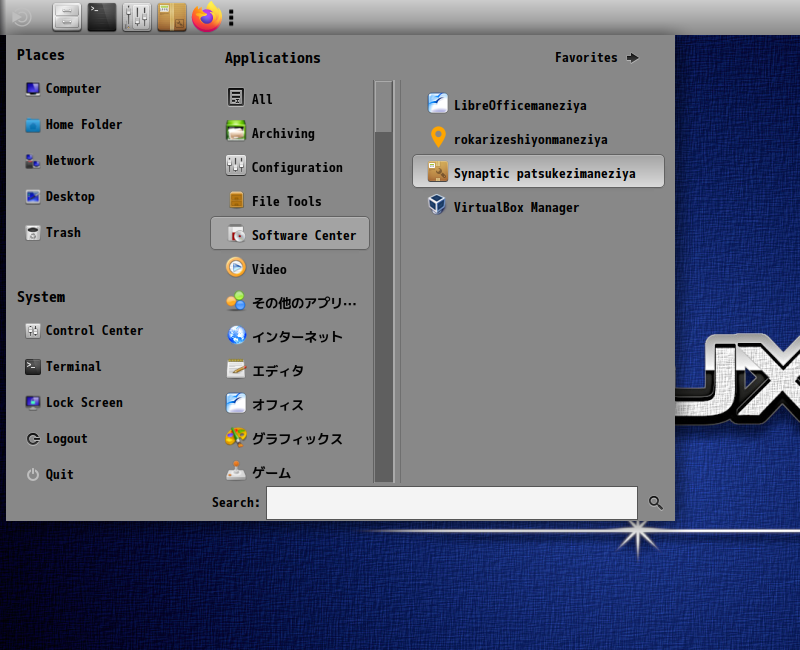
Task: Select the Configuration category
Action: pos(290,166)
